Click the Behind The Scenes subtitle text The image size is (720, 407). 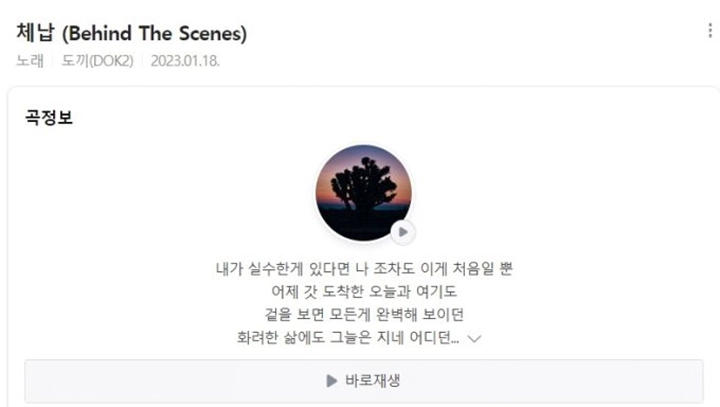(x=154, y=34)
